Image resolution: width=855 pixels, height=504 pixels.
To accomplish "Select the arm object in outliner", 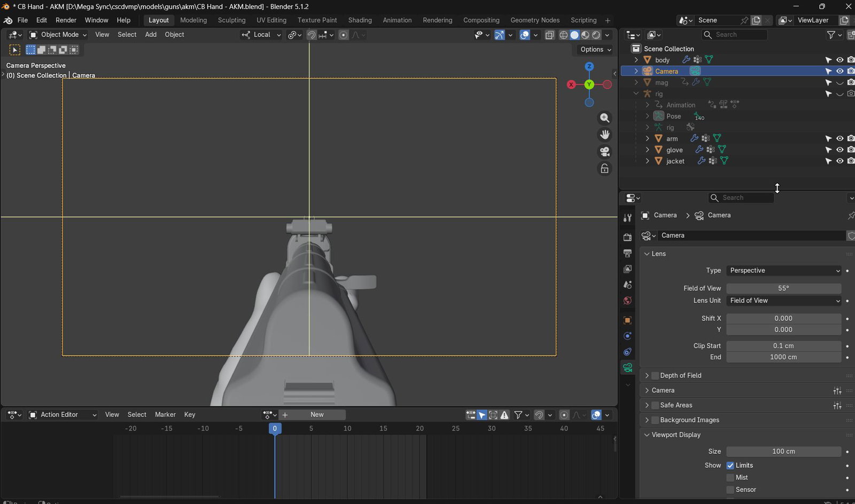I will tap(672, 139).
